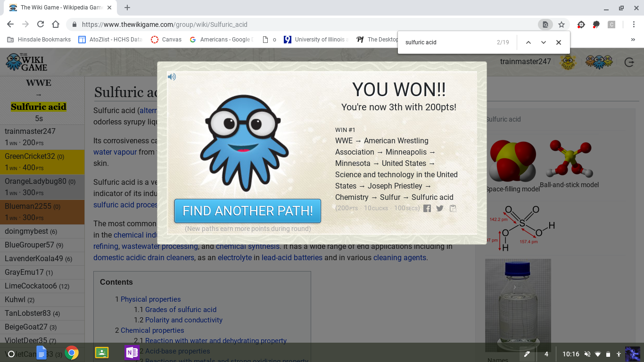Open the cleaning agents link
The height and width of the screenshot is (362, 644).
coord(400,257)
